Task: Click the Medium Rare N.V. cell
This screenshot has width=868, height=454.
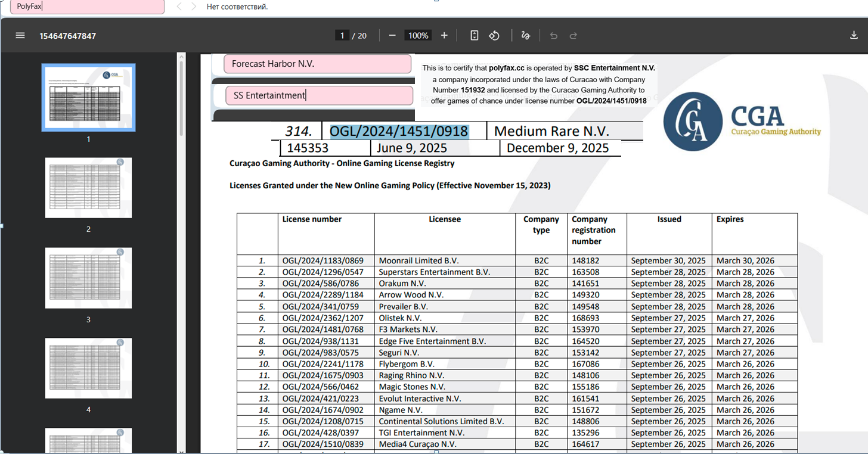Action: 552,131
